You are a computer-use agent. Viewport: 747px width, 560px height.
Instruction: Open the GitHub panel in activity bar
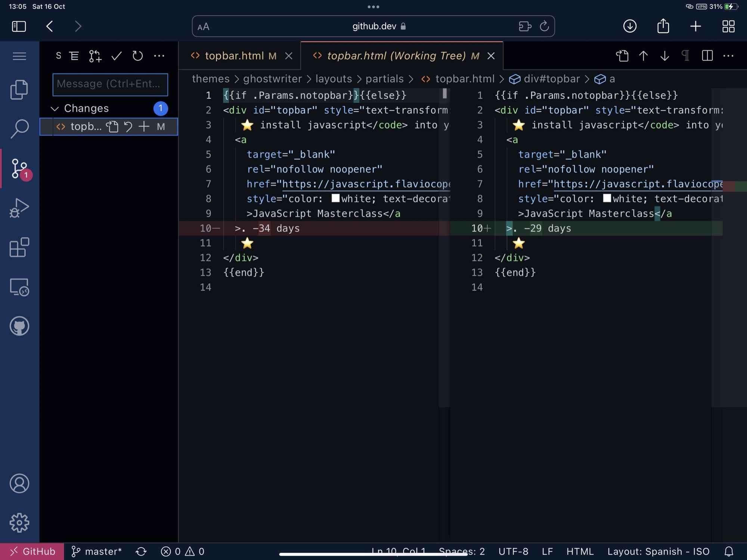point(19,326)
